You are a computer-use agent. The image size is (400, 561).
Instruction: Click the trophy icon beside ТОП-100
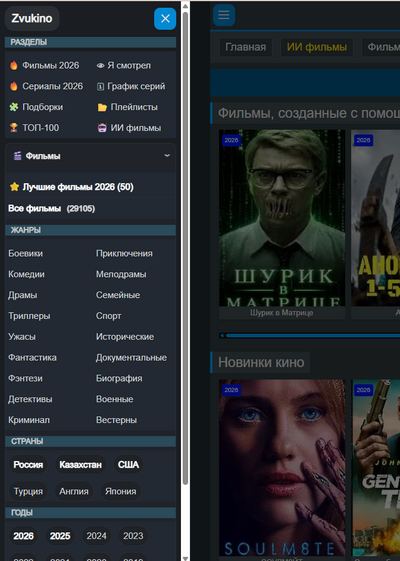(14, 128)
